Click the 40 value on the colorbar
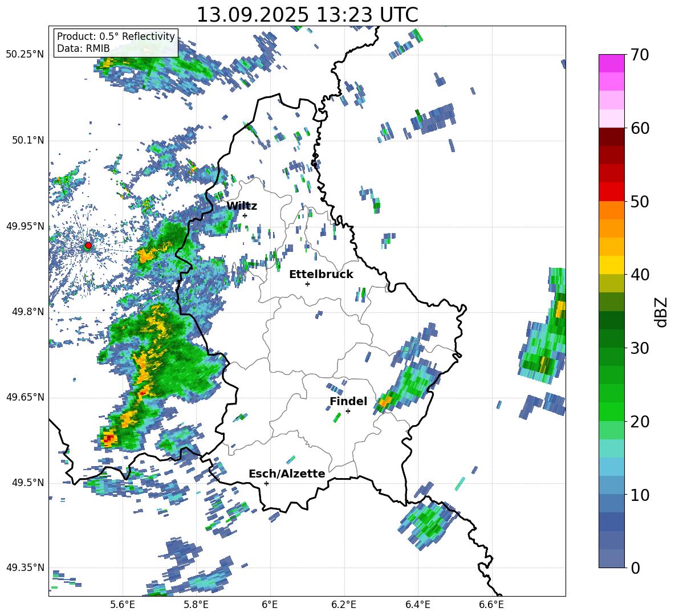Viewport: 675px width, 616px height. tap(639, 275)
